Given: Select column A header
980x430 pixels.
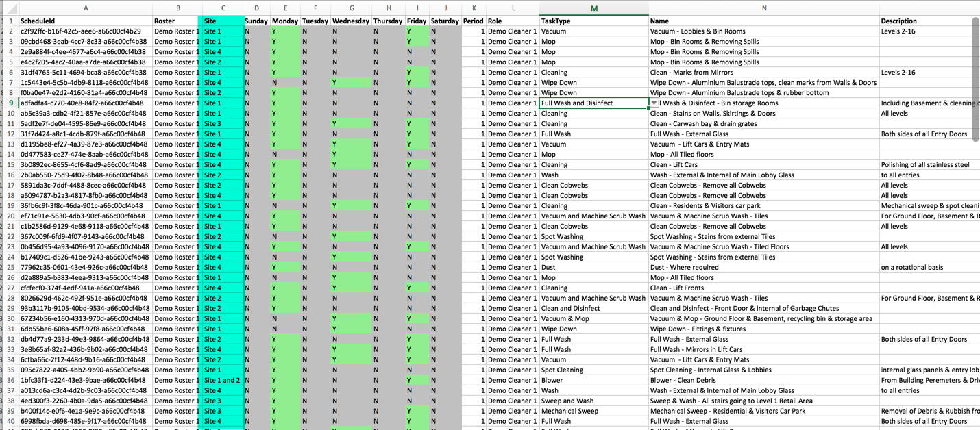Looking at the screenshot, I should [86, 8].
